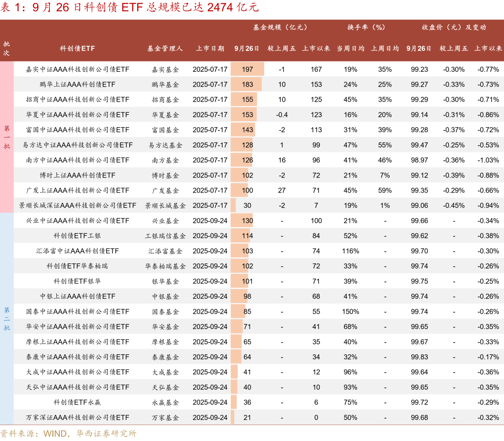Click the fund manager cell '永赢基金'
The width and height of the screenshot is (504, 441).
[x=165, y=402]
